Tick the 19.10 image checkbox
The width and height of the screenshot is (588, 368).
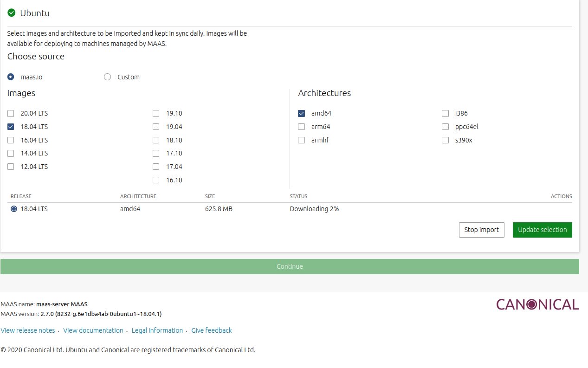tap(156, 113)
